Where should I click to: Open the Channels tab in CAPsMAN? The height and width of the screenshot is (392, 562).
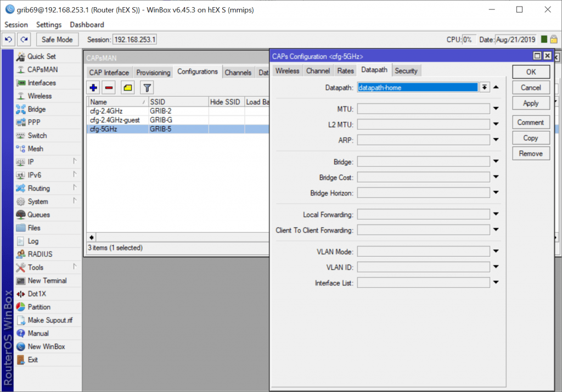tap(238, 73)
